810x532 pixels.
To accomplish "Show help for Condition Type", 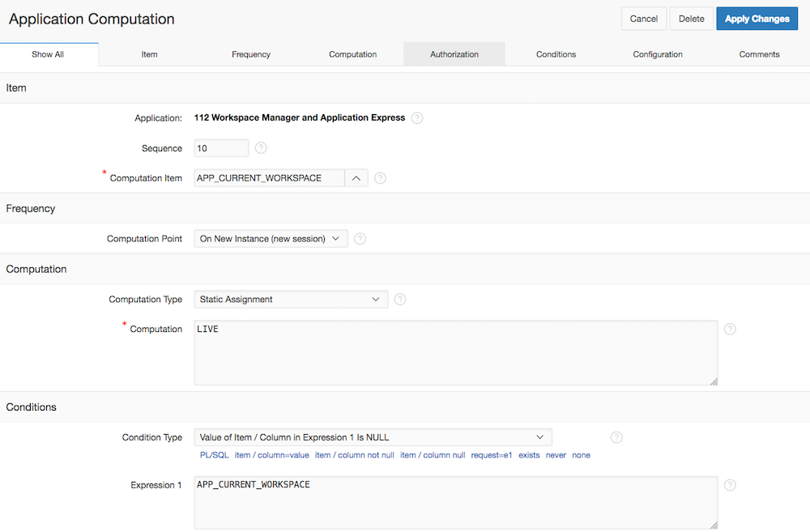I will [616, 437].
